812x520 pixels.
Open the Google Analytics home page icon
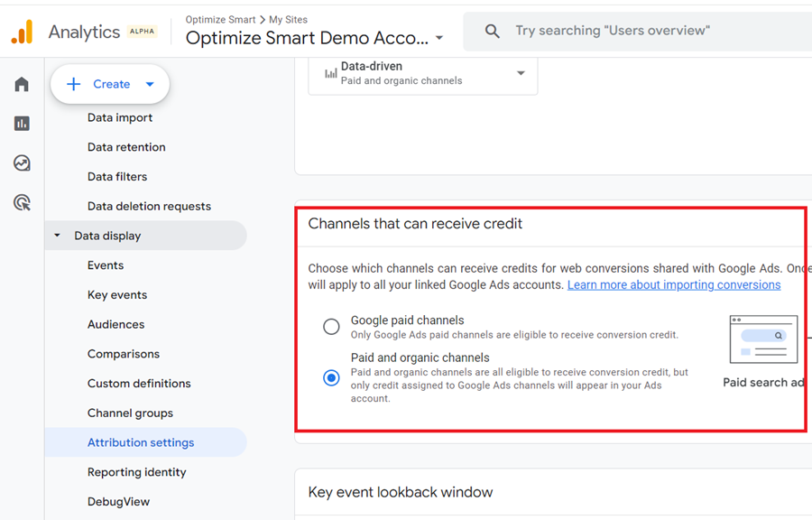pos(22,83)
